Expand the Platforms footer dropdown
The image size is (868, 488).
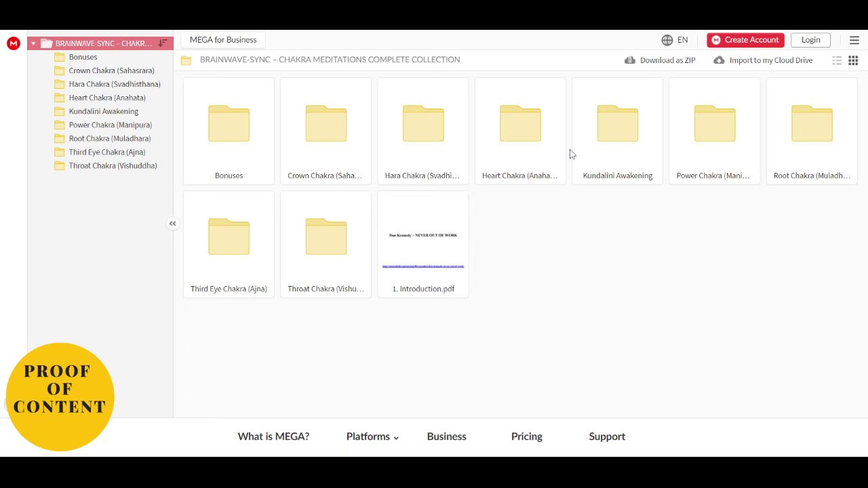click(x=372, y=436)
